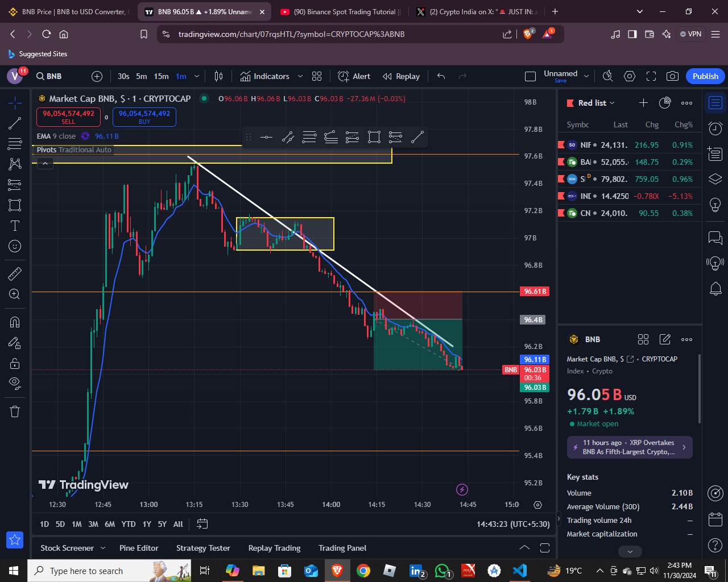The image size is (728, 582).
Task: Select the trend line drawing tool
Action: tap(15, 123)
